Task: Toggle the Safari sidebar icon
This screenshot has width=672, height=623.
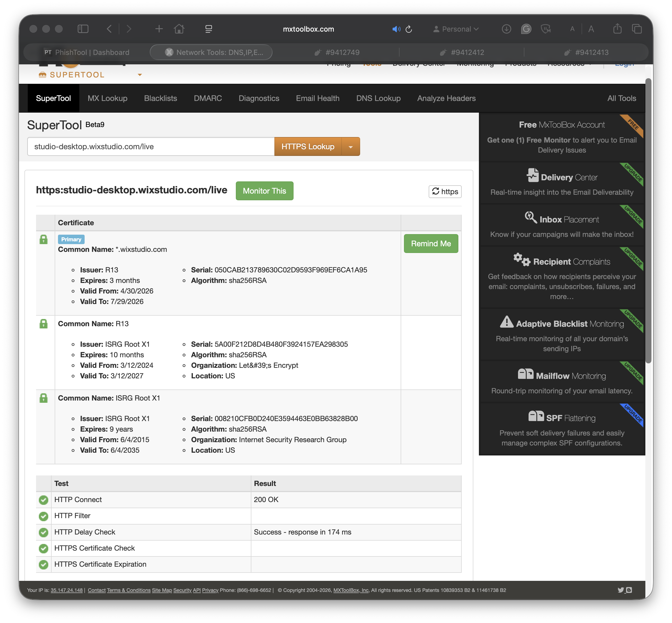Action: click(x=83, y=29)
